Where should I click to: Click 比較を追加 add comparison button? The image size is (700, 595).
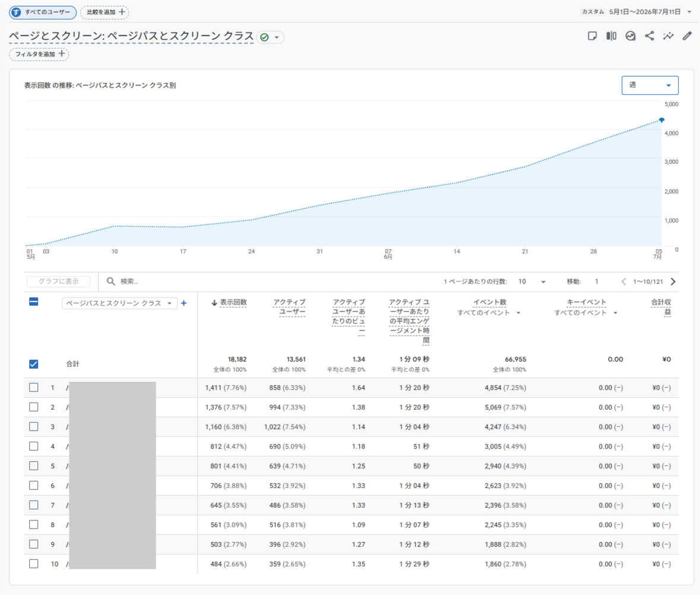pyautogui.click(x=104, y=12)
